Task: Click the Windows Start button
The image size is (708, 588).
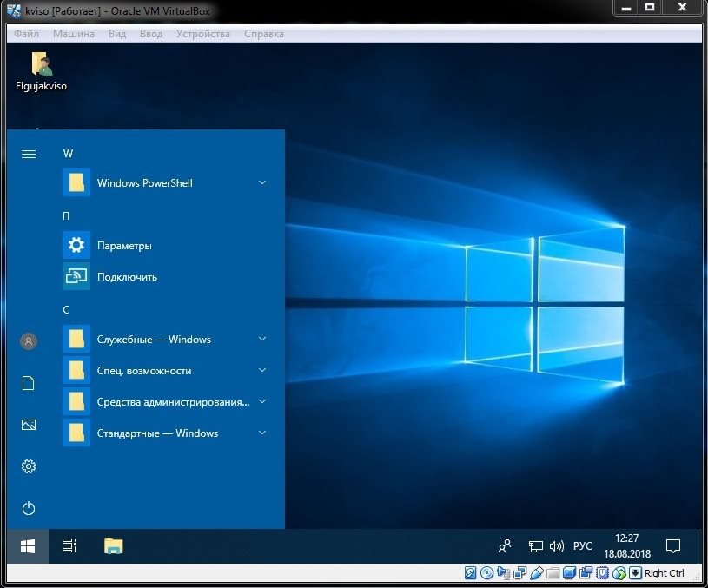Action: [x=28, y=546]
